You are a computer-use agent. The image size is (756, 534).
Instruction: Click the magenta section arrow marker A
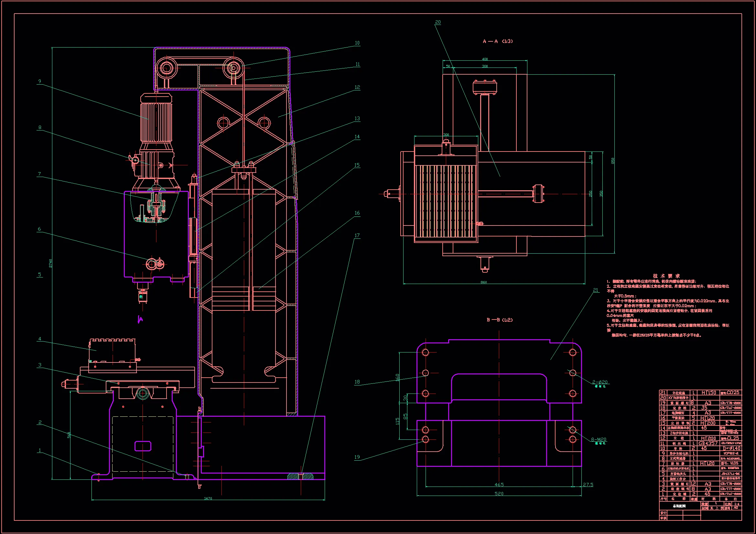click(x=140, y=319)
